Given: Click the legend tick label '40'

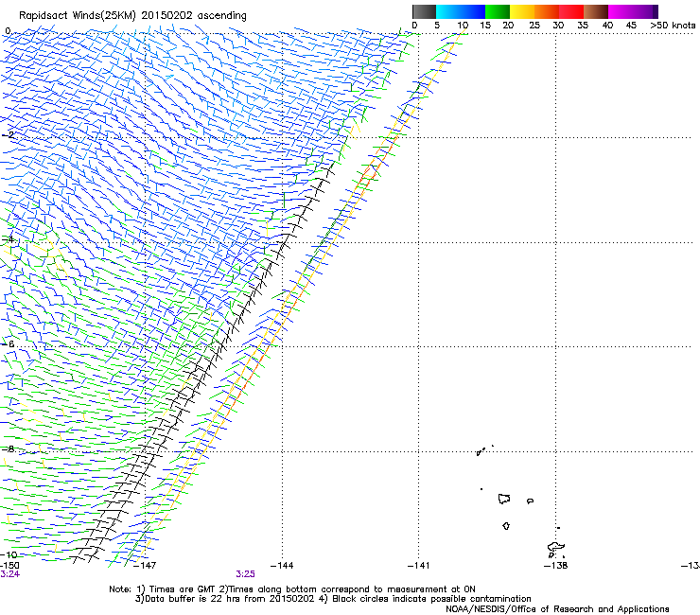Looking at the screenshot, I should [x=607, y=25].
